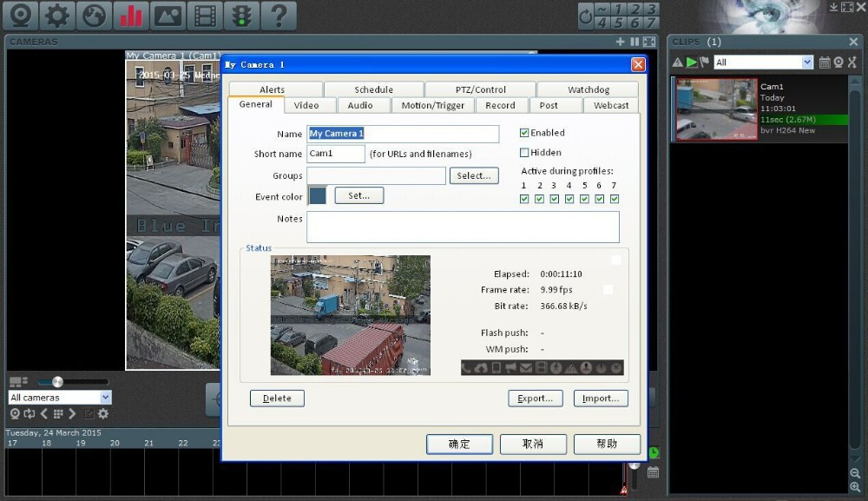Screen dimensions: 868x501
Task: Check the Hidden checkbox
Action: (524, 153)
